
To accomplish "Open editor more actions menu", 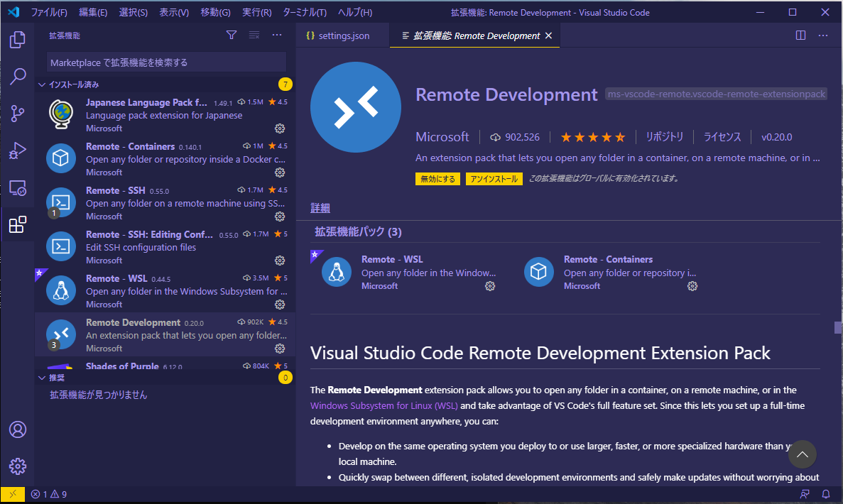I will (823, 35).
